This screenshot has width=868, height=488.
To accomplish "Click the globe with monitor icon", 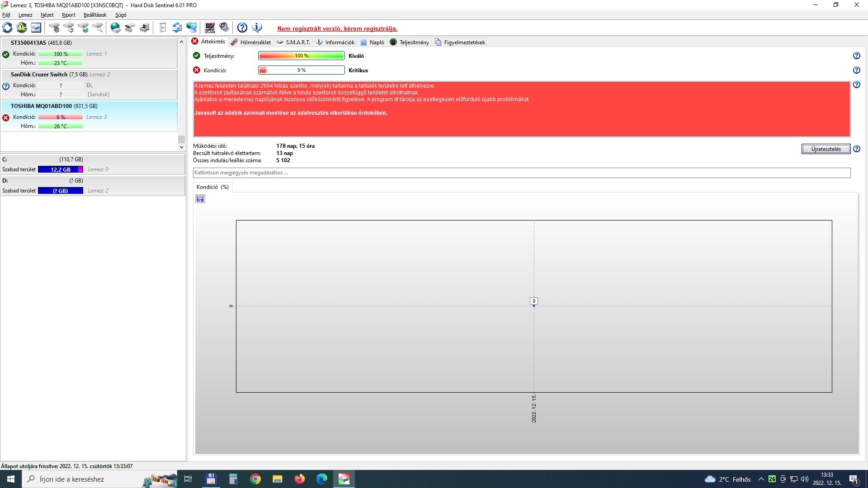I will 192,28.
